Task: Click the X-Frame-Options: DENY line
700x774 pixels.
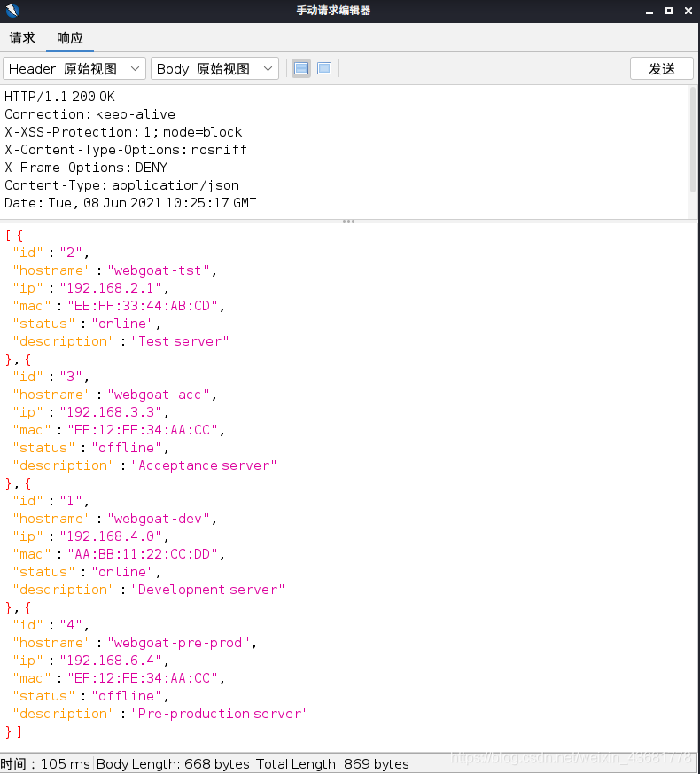Action: (x=86, y=168)
